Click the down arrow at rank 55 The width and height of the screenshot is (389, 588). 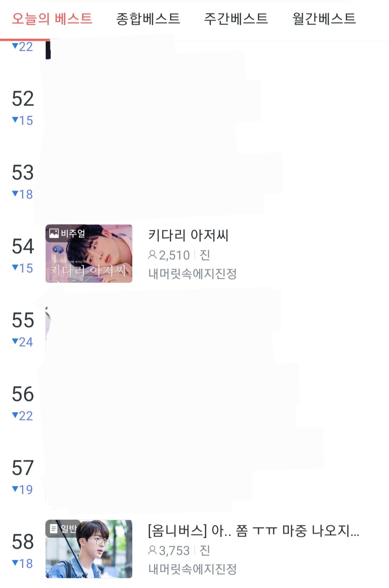[x=15, y=341]
